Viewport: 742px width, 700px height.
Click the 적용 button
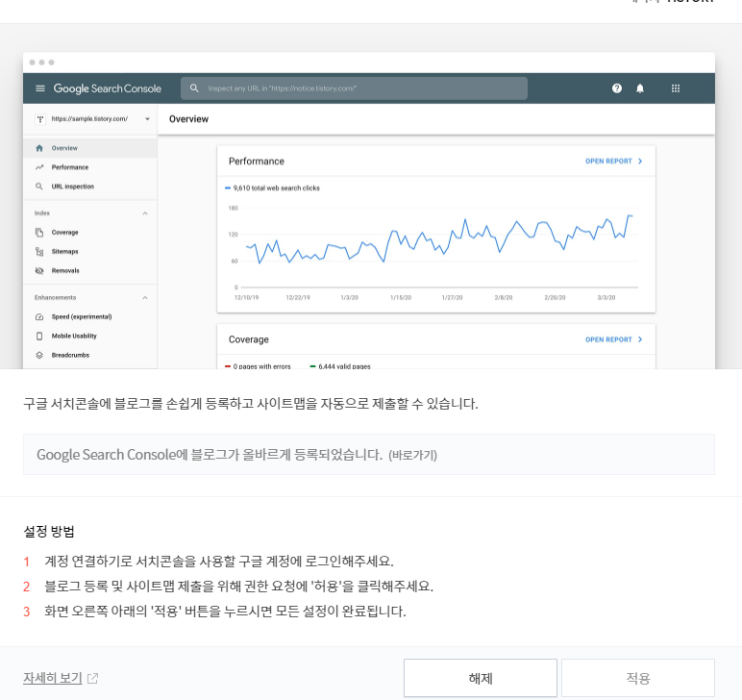click(x=638, y=678)
